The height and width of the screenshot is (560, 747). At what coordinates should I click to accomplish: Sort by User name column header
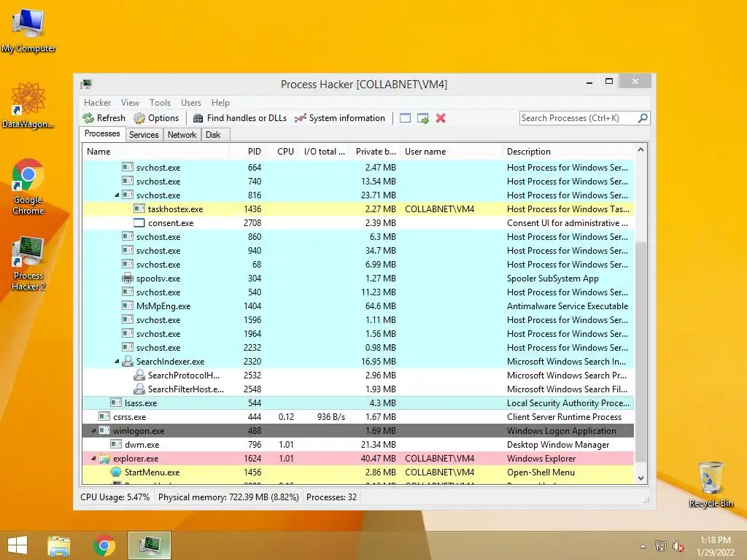click(x=451, y=152)
